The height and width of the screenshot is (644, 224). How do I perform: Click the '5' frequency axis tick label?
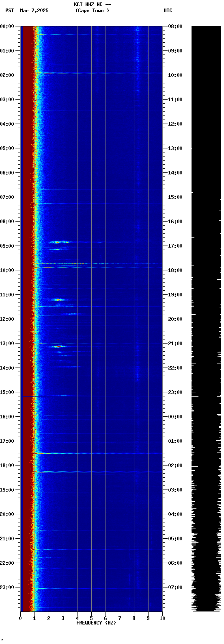coord(91,618)
